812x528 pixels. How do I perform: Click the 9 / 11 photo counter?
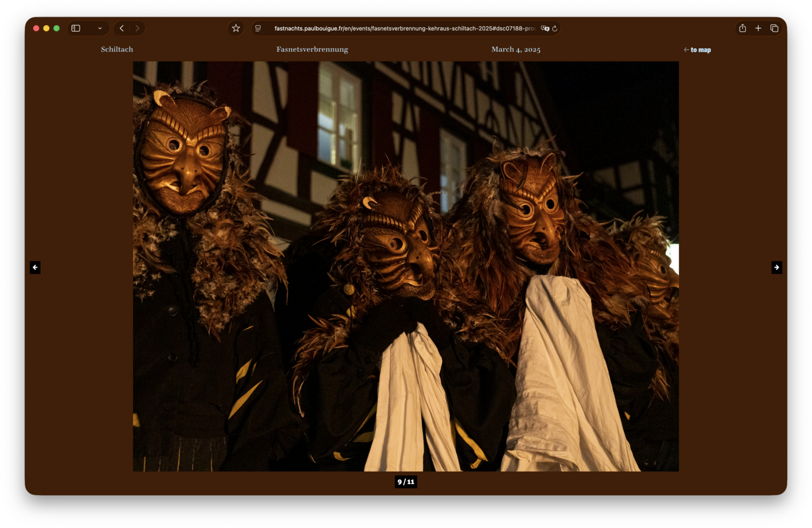(406, 482)
